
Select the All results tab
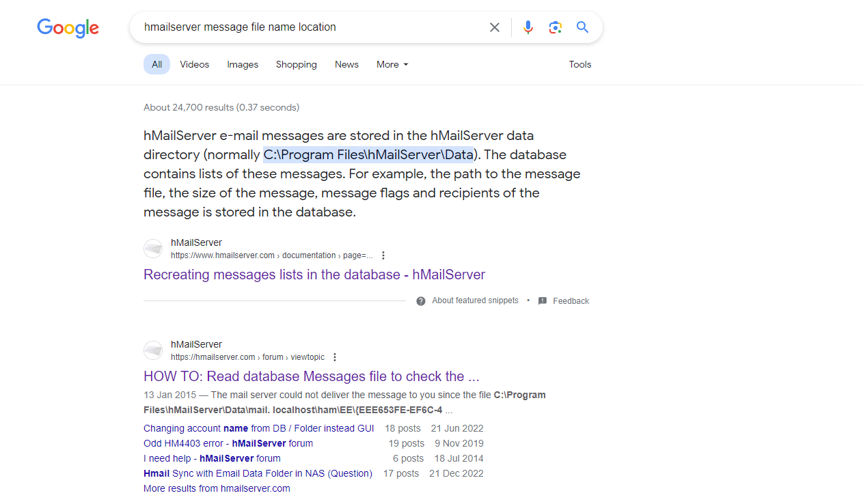pos(156,64)
